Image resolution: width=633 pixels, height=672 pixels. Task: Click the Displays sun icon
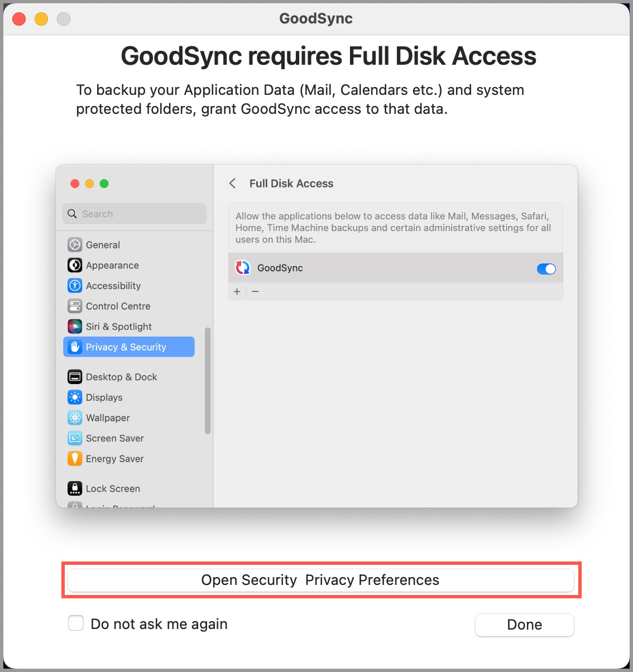[75, 397]
